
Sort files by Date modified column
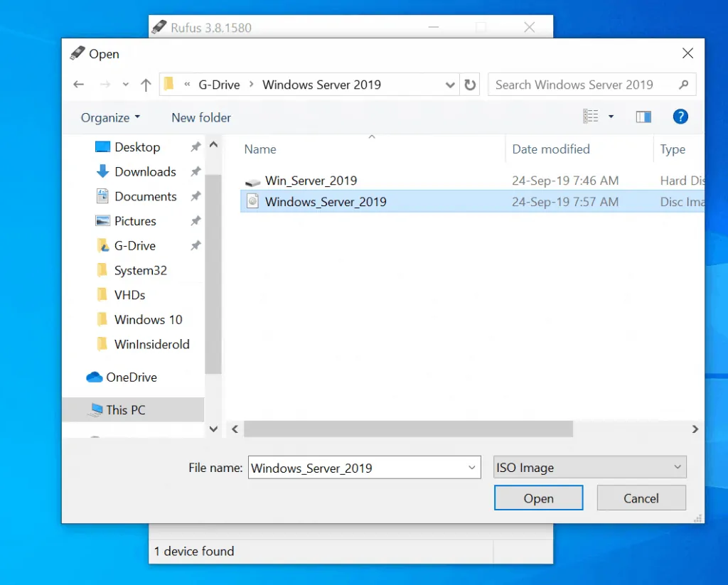click(551, 149)
